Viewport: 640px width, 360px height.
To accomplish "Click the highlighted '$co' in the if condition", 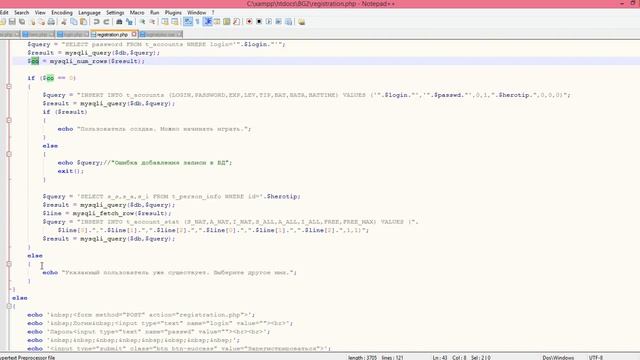I will pyautogui.click(x=49, y=78).
